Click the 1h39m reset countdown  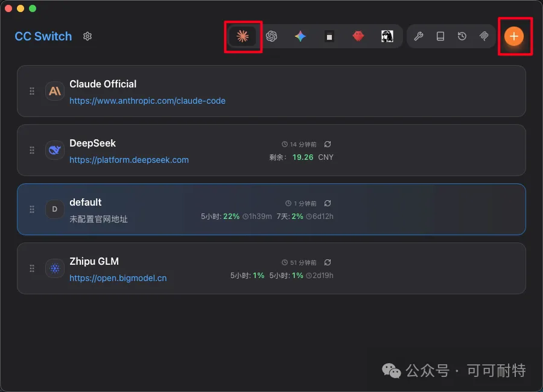click(257, 217)
